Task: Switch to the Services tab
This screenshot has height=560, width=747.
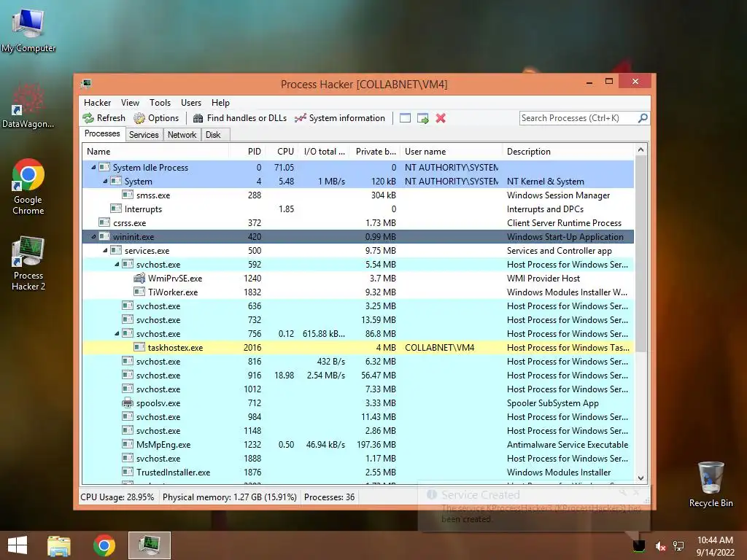Action: pyautogui.click(x=144, y=135)
